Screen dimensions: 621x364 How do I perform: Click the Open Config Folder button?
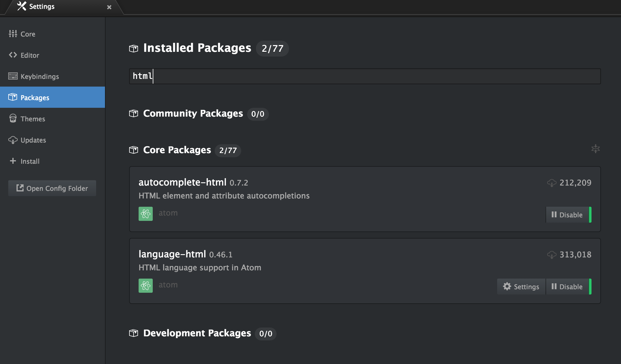pos(52,188)
